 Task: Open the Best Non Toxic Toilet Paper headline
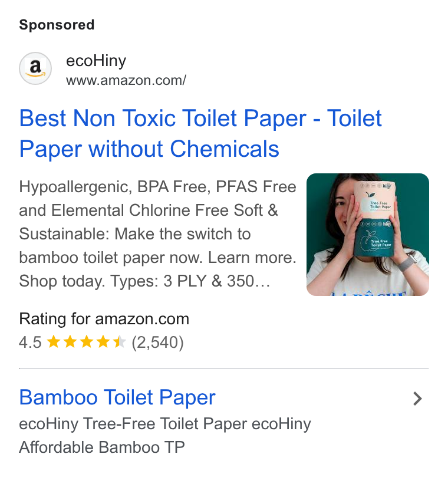pyautogui.click(x=200, y=134)
